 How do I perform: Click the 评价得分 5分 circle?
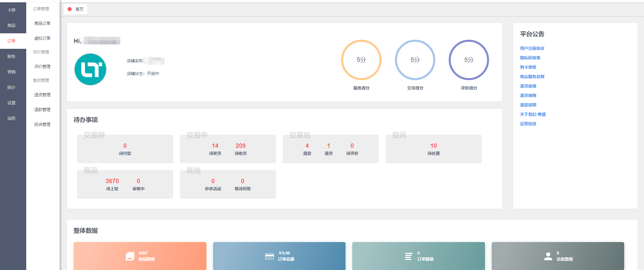(469, 60)
